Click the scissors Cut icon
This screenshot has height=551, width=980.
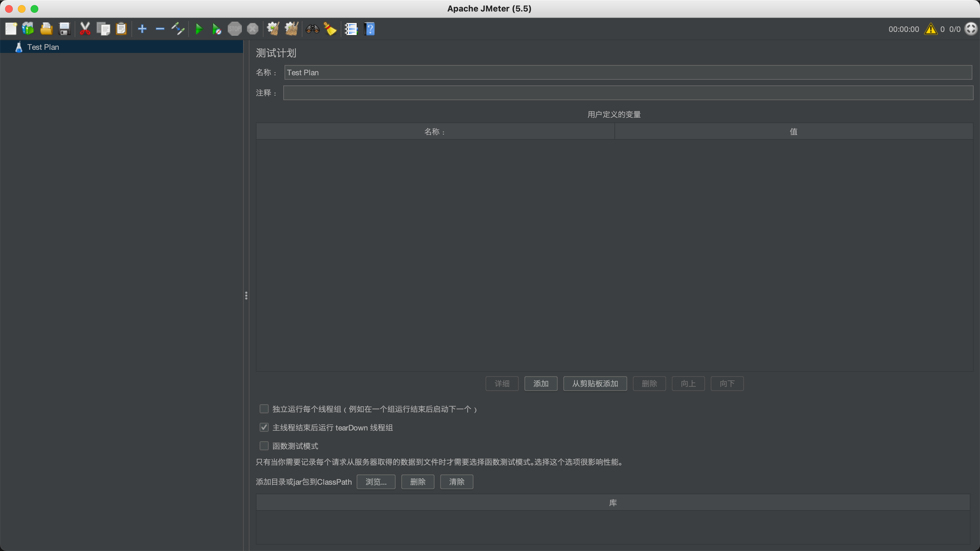[x=85, y=29]
